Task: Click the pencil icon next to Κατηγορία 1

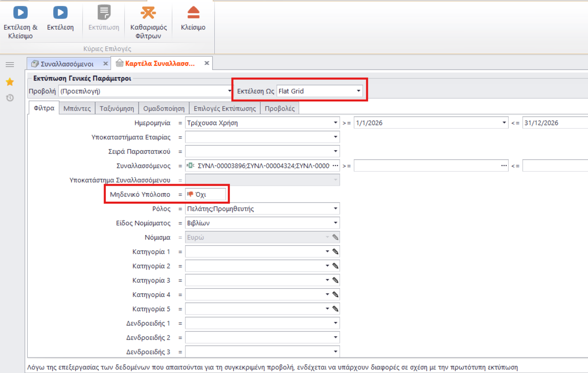Action: 335,252
